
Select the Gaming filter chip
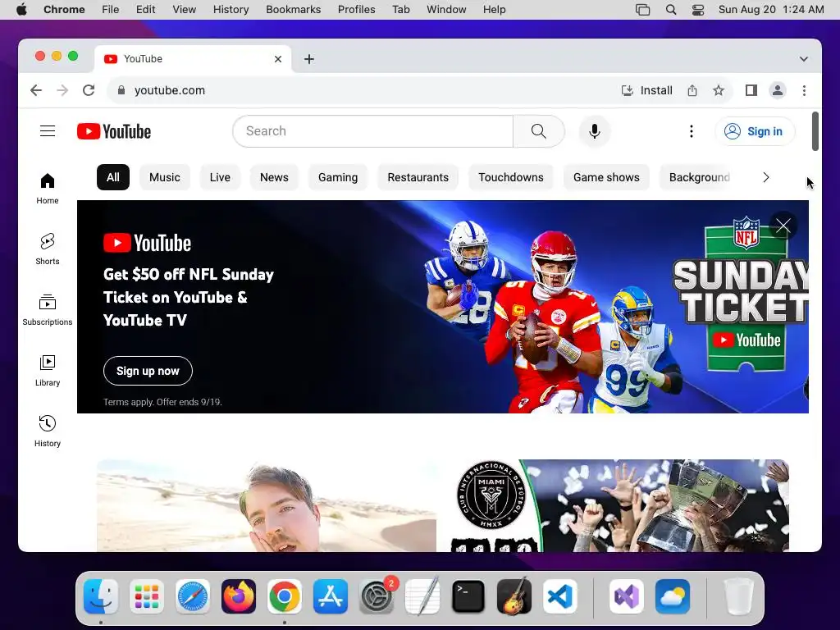click(x=338, y=177)
